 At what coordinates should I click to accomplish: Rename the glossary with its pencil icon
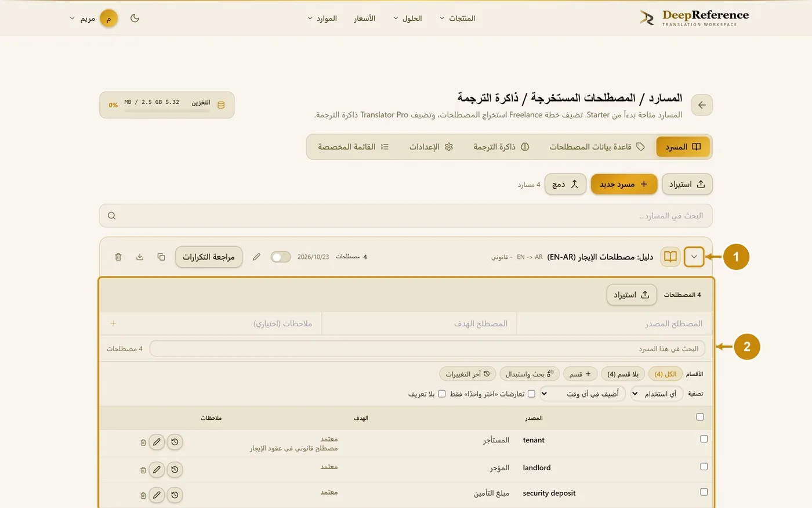tap(256, 257)
